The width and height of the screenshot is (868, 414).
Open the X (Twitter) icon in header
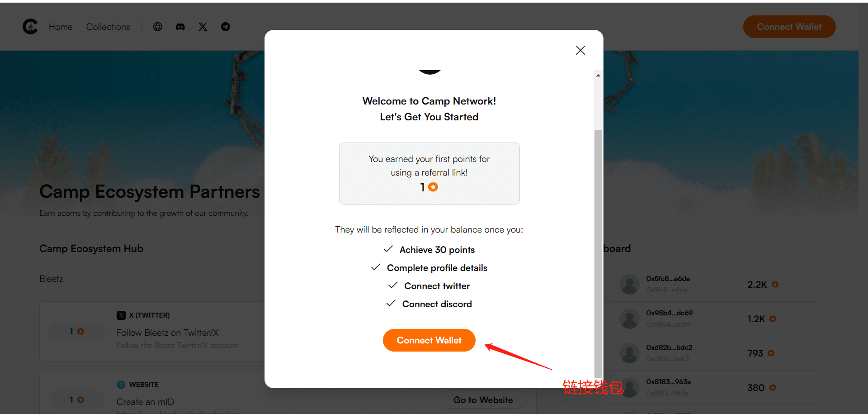pos(203,27)
